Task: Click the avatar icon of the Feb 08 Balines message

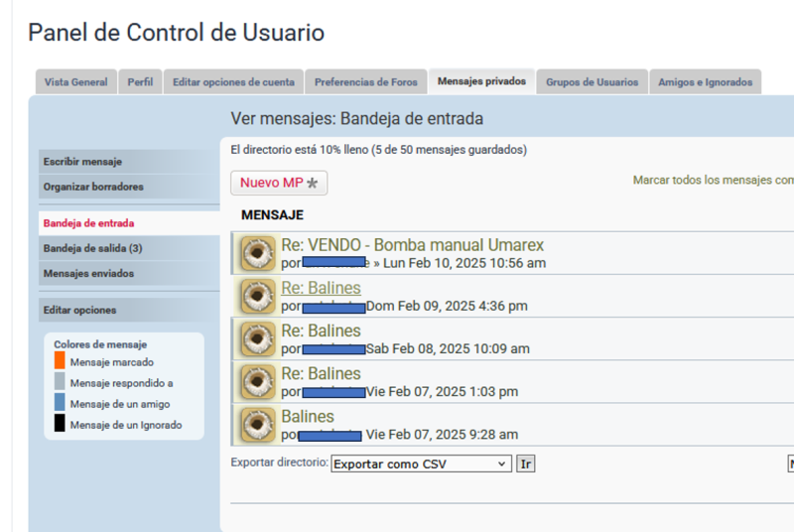Action: tap(258, 339)
